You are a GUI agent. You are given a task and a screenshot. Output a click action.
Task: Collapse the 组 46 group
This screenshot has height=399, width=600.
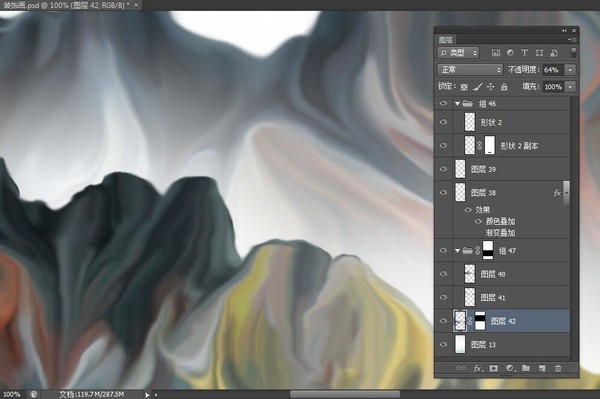[457, 104]
